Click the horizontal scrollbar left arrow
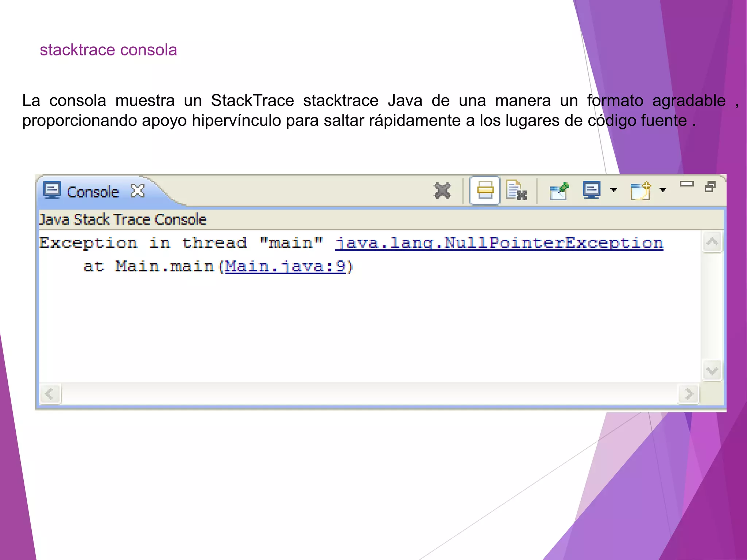The image size is (747, 560). tap(50, 394)
